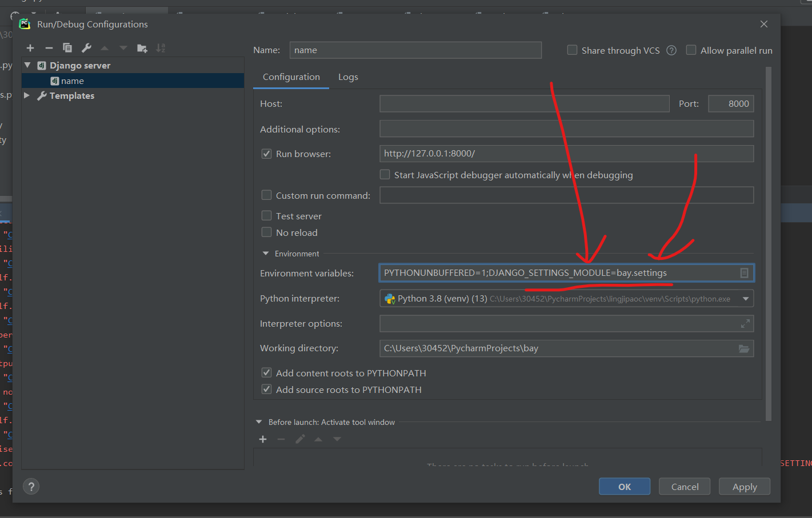Collapse the Environment section

tap(265, 253)
